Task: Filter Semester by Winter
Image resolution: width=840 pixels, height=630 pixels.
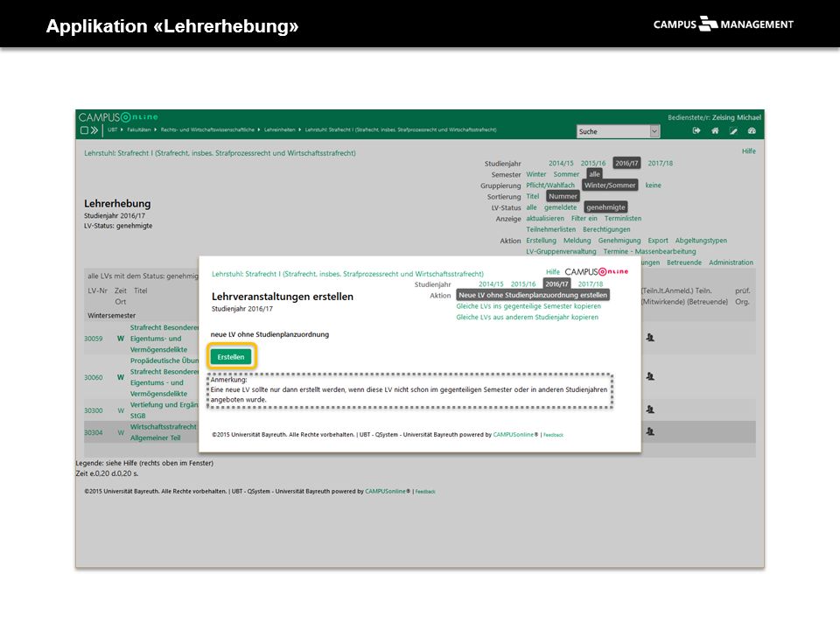Action: [535, 174]
